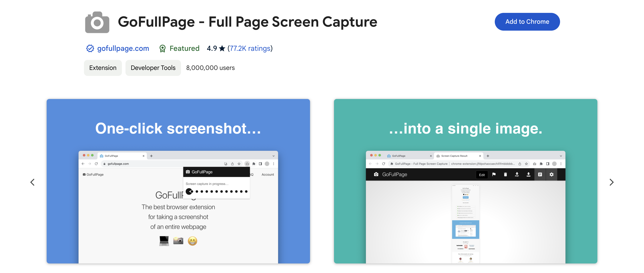Click the 77.2K ratings link
The image size is (644, 273).
250,48
